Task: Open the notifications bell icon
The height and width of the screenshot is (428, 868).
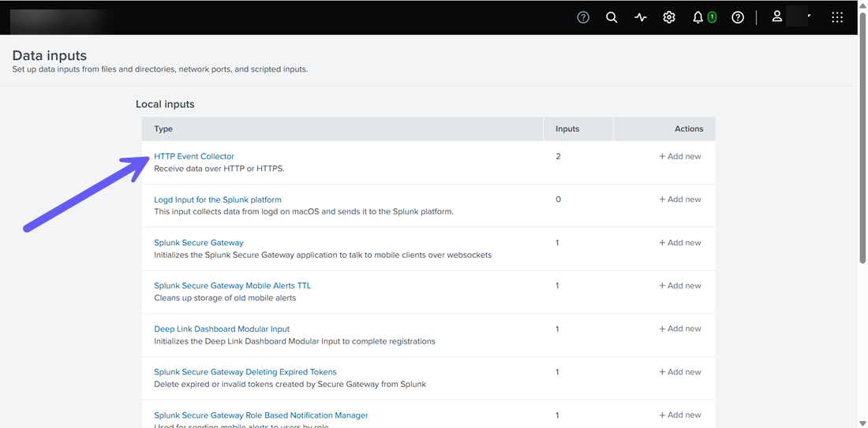Action: tap(698, 17)
